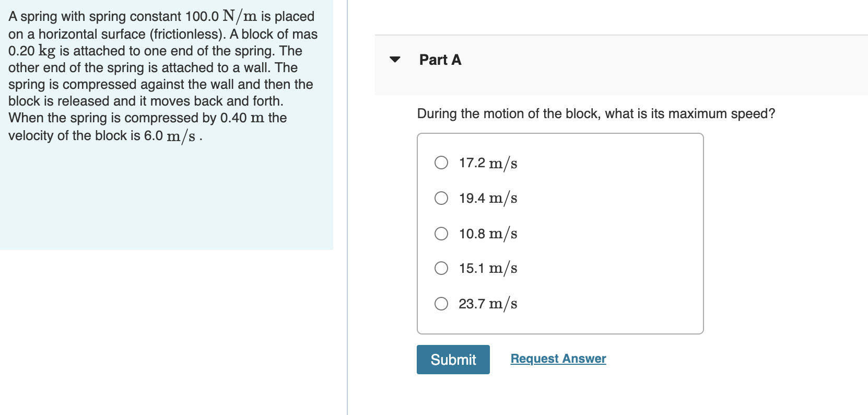The height and width of the screenshot is (415, 868).
Task: Click the "15.1 m/s" answer label text
Action: click(488, 269)
